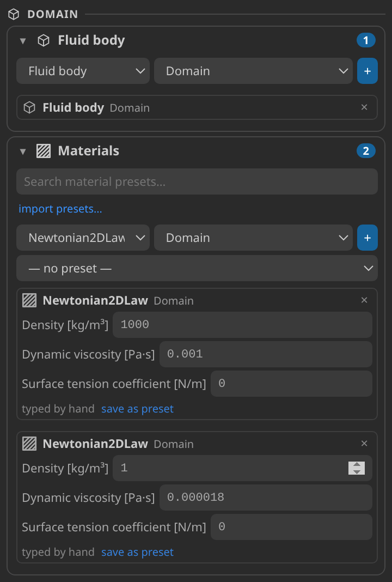Remove the Newtonian2DLaw material with density 1000

point(364,300)
